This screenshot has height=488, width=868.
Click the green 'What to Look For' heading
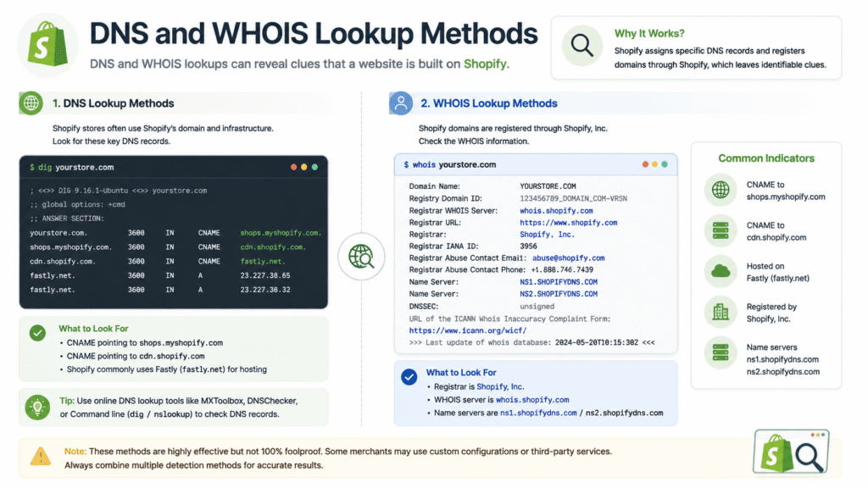point(93,329)
